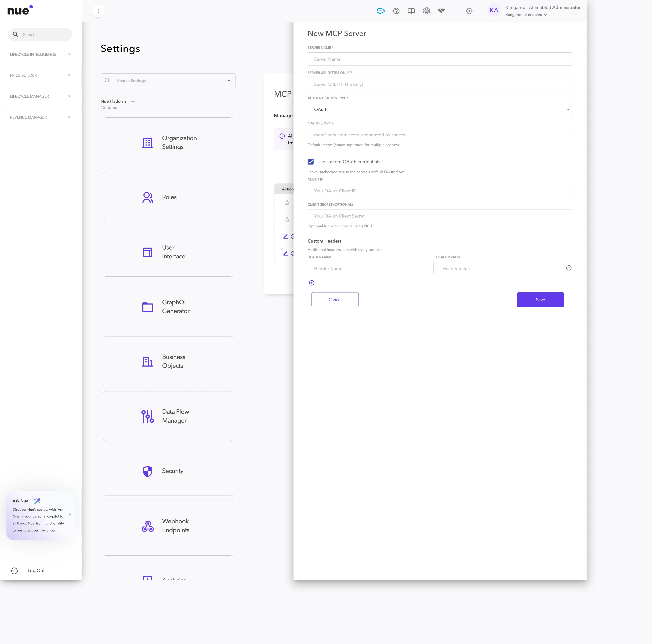Screen dimensions: 652x644
Task: Focus the Server Name field
Action: [440, 59]
